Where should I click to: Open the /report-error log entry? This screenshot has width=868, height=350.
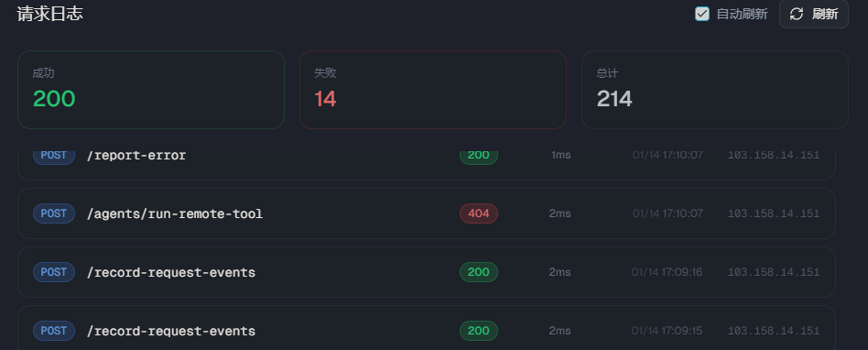(427, 165)
